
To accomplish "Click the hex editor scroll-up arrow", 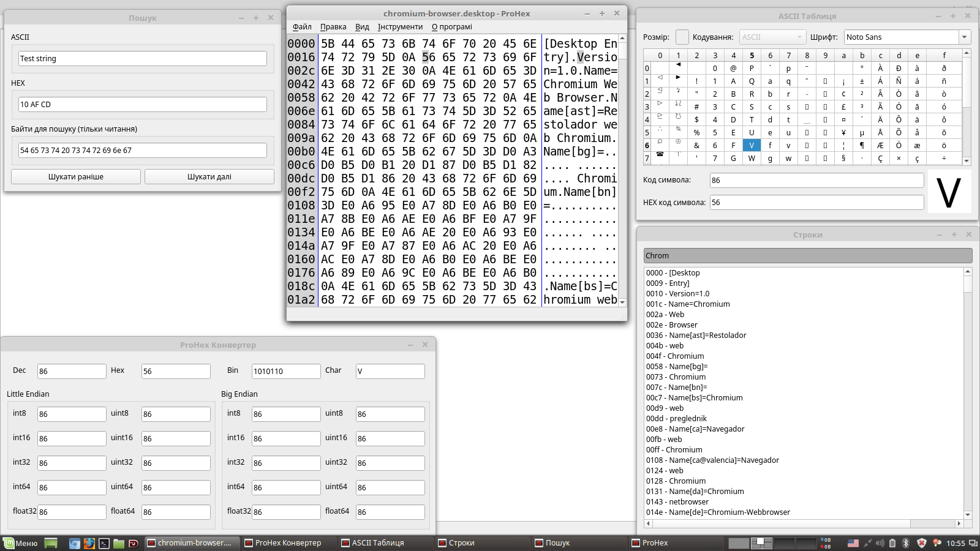I will 622,39.
